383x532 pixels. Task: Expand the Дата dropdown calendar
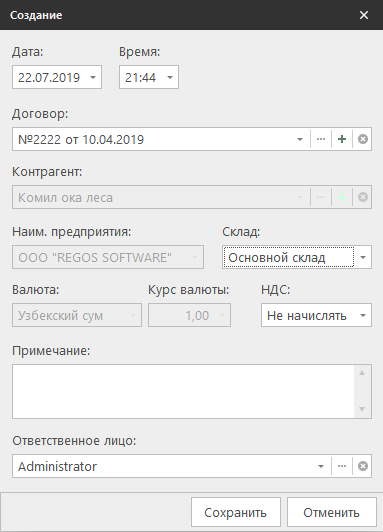tap(93, 77)
